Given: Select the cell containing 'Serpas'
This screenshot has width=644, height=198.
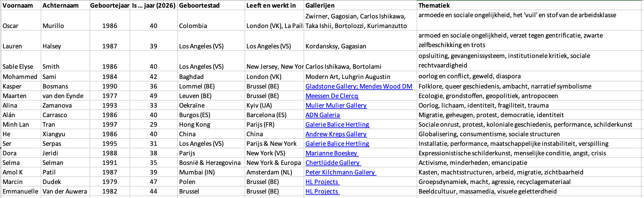Looking at the screenshot, I should 65,144.
